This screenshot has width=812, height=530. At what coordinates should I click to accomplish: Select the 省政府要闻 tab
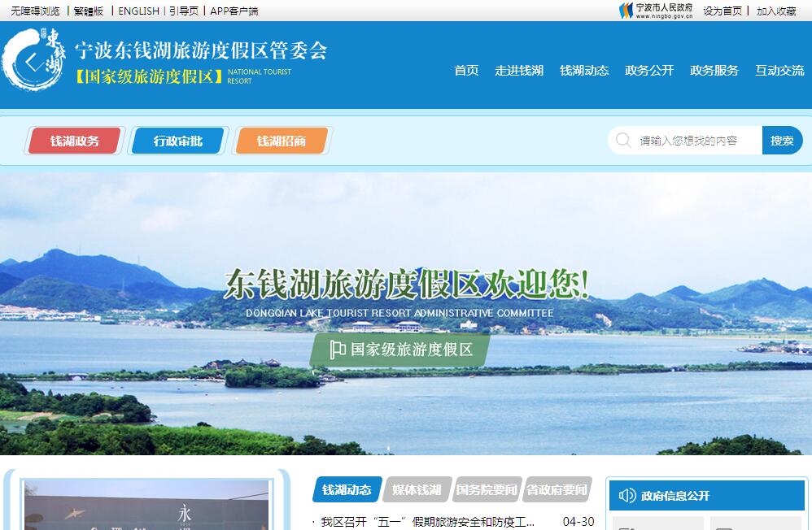[557, 489]
